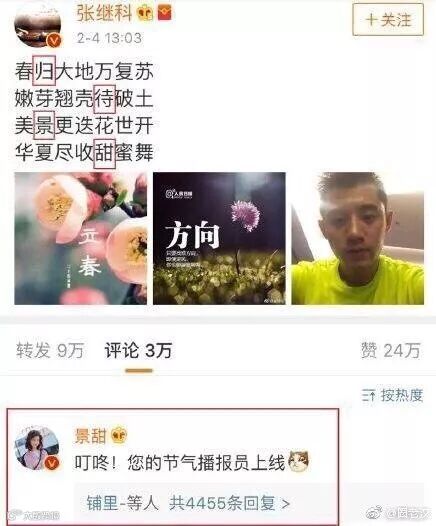Click the crown membership badge beside 张继科
This screenshot has height=526, width=436.
(x=145, y=13)
